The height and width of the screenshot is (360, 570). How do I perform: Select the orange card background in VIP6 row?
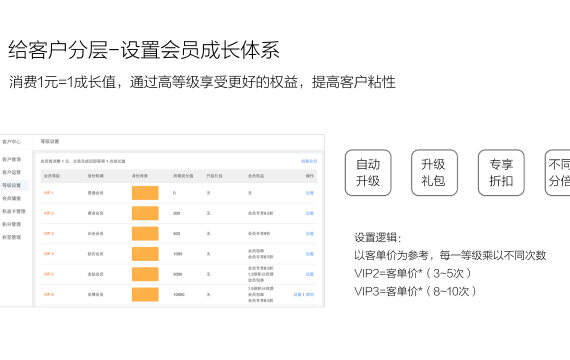(145, 295)
